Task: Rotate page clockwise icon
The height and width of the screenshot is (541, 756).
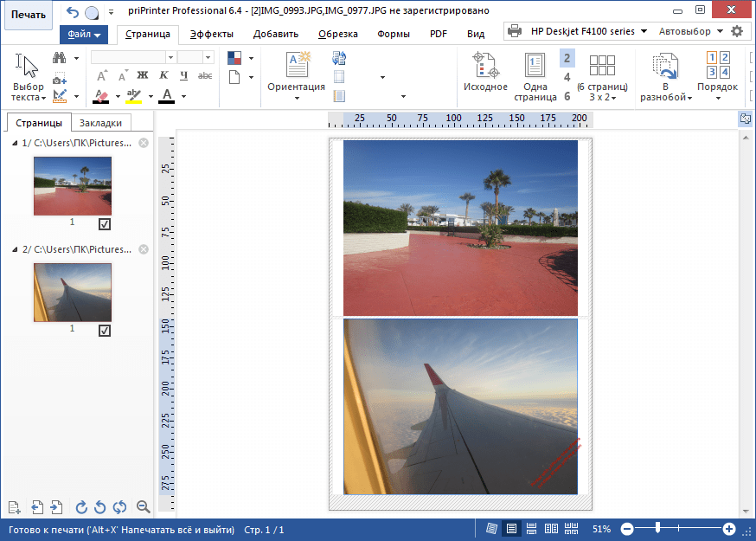Action: point(81,507)
